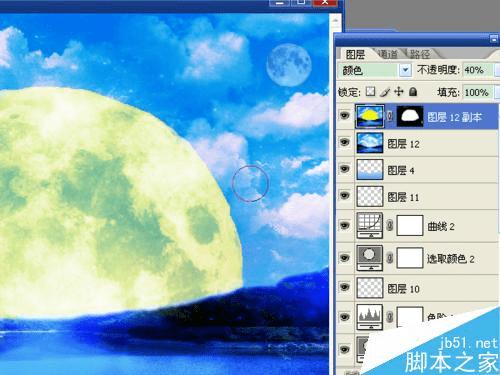Click the 曲线 2 mask link icon
The width and height of the screenshot is (500, 375).
click(390, 226)
